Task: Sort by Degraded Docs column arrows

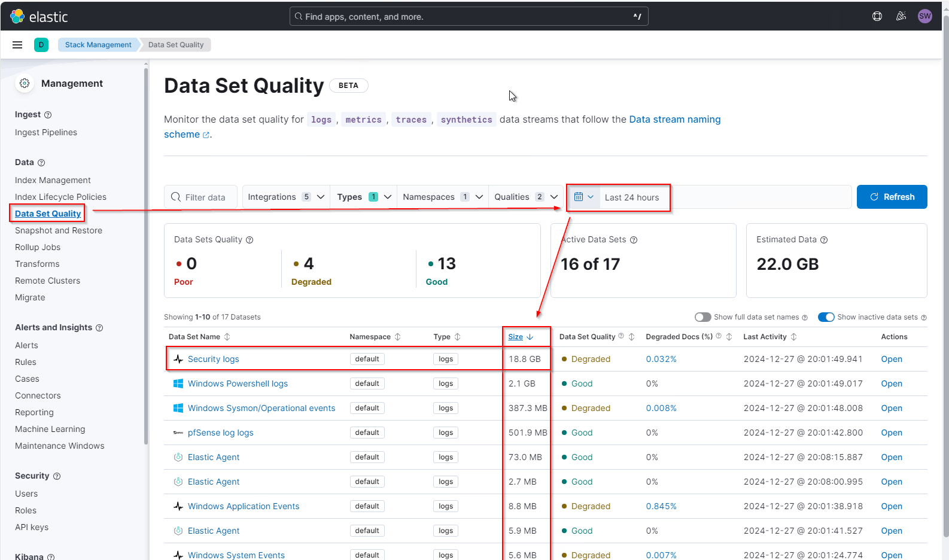Action: (729, 337)
